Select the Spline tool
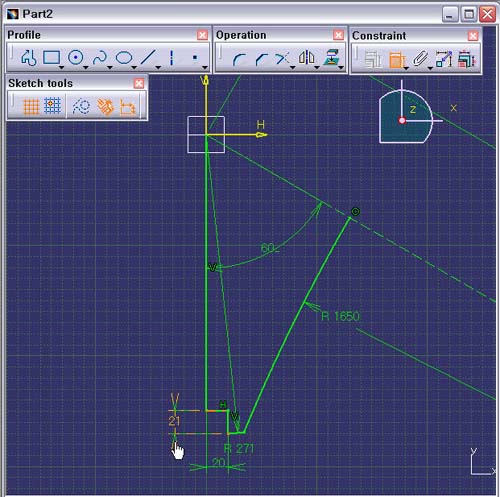The height and width of the screenshot is (497, 500). pyautogui.click(x=100, y=58)
